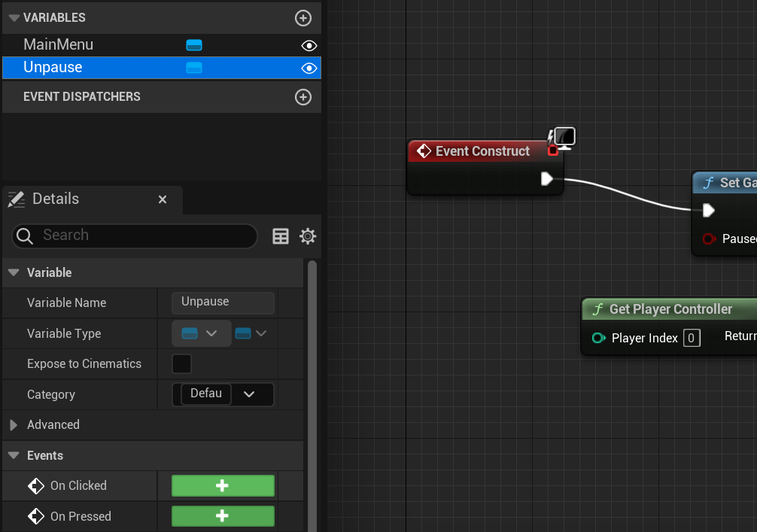Edit the Player Index value box
Image resolution: width=757 pixels, height=532 pixels.
(x=692, y=338)
